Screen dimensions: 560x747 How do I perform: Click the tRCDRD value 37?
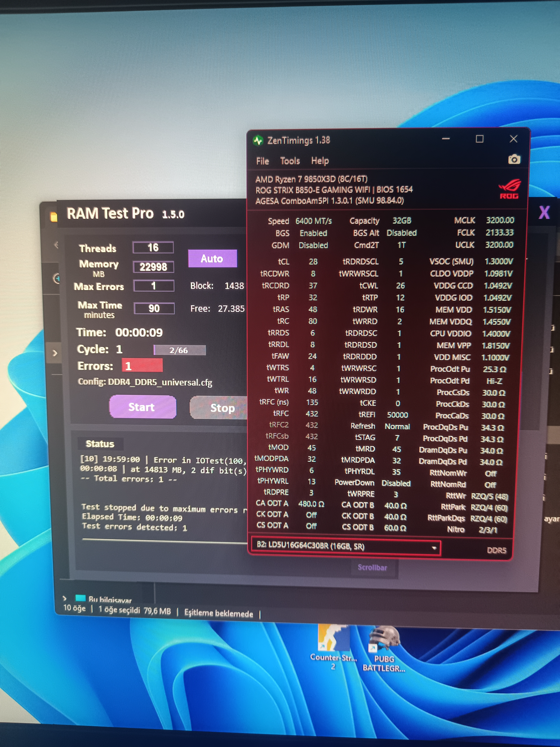coord(313,286)
